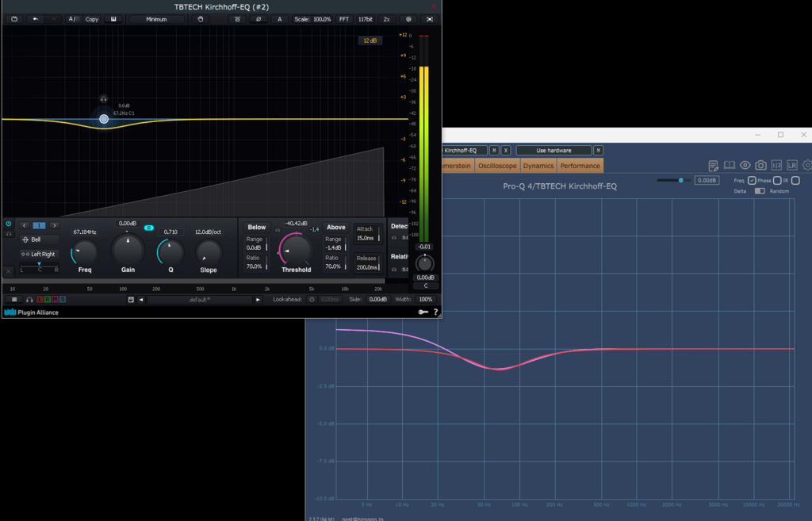The height and width of the screenshot is (521, 812).
Task: Open the FFT analyzer dropdown
Action: point(344,19)
